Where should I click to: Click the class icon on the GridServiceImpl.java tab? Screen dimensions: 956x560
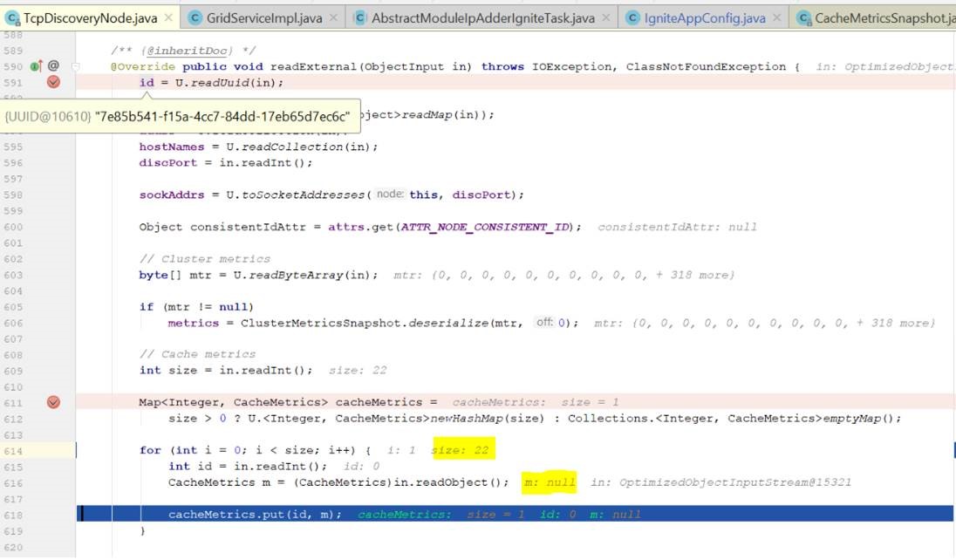(x=195, y=18)
